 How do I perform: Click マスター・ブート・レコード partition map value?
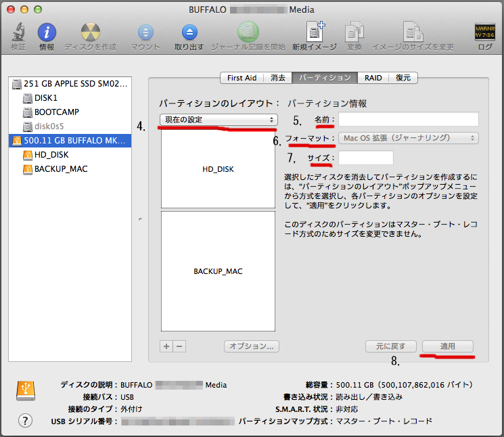coord(384,421)
